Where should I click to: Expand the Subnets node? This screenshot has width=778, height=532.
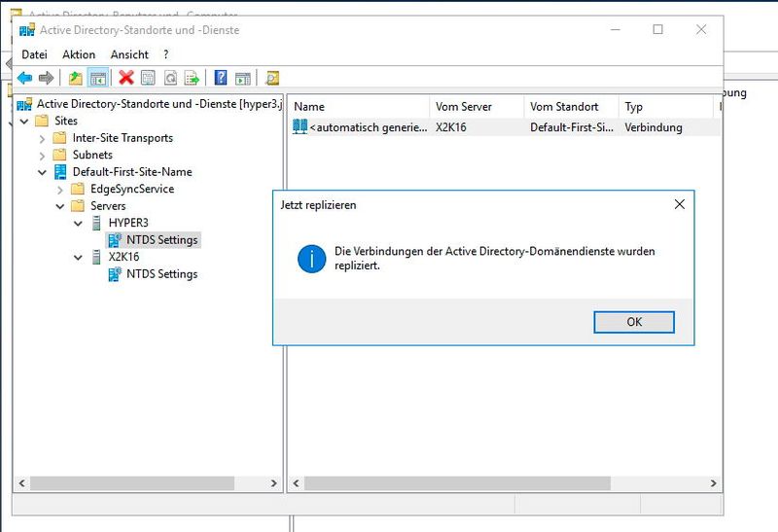[x=42, y=156]
